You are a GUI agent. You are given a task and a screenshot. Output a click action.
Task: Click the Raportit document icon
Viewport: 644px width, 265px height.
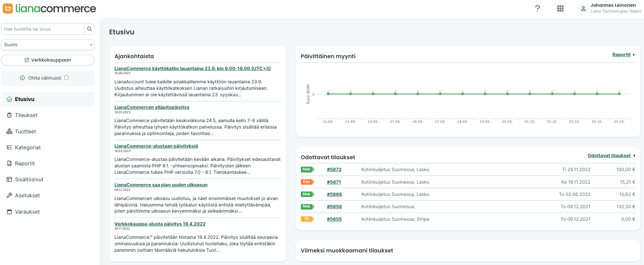pyautogui.click(x=10, y=164)
